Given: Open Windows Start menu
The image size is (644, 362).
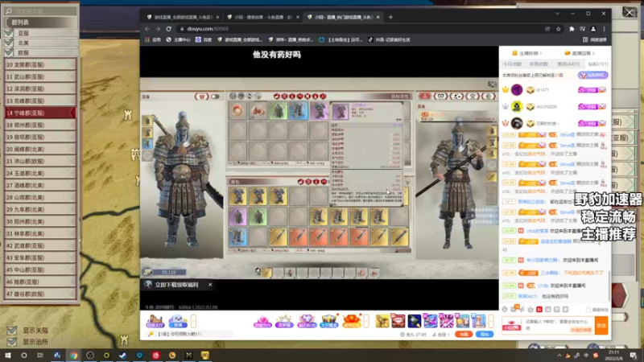Looking at the screenshot, I should pos(7,356).
